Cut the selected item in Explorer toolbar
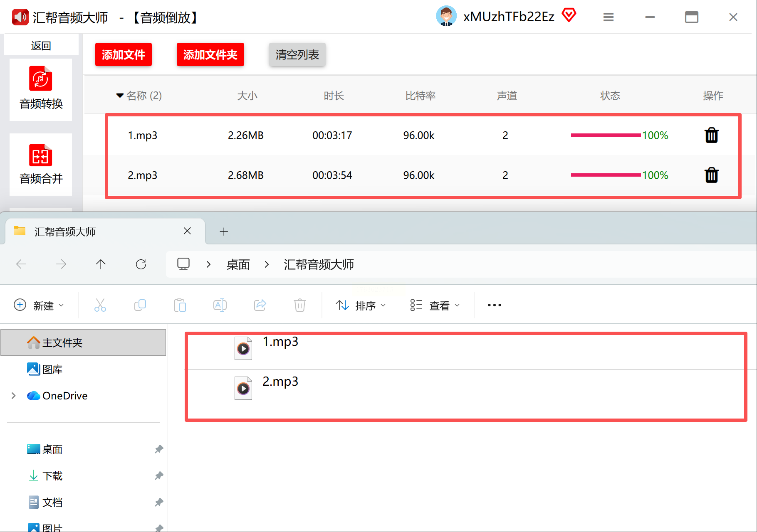The image size is (757, 532). click(x=100, y=305)
